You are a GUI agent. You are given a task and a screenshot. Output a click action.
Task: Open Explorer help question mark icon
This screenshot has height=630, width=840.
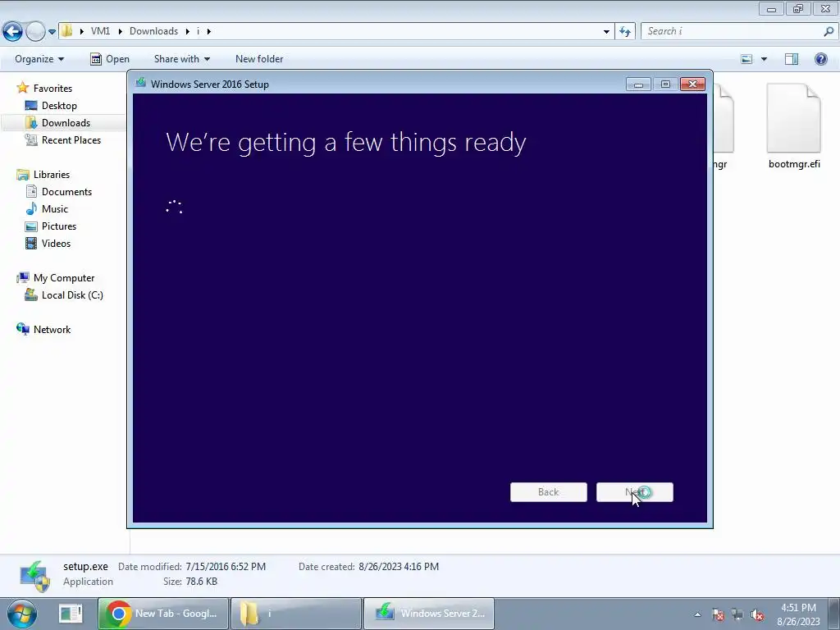(820, 59)
